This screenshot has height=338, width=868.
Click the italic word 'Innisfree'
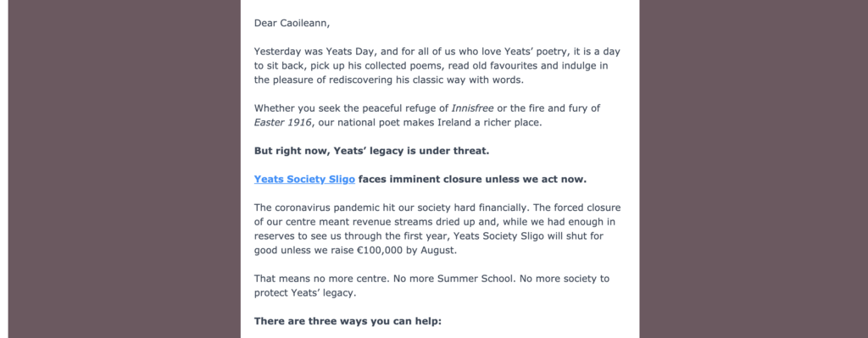(x=472, y=108)
